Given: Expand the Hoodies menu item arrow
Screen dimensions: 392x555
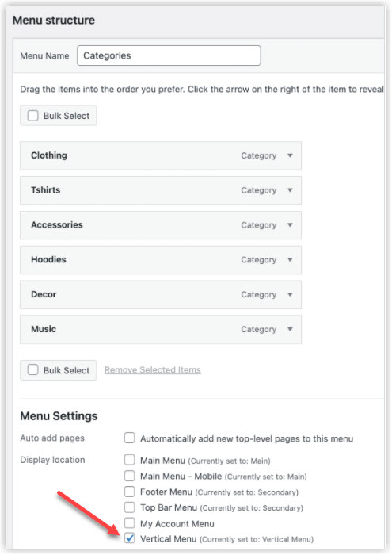Looking at the screenshot, I should pos(290,259).
